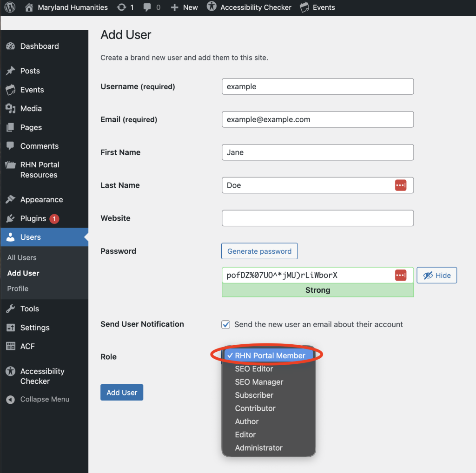476x473 pixels.
Task: Click the Events ticket icon in sidebar
Action: pos(11,90)
